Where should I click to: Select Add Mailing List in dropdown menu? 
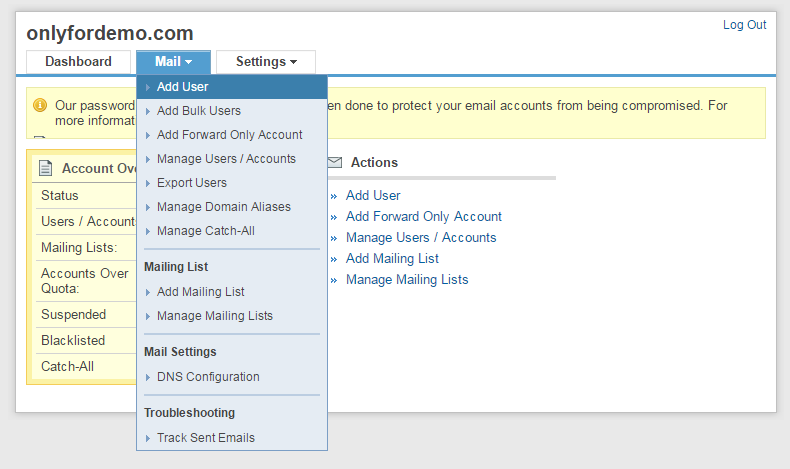201,292
